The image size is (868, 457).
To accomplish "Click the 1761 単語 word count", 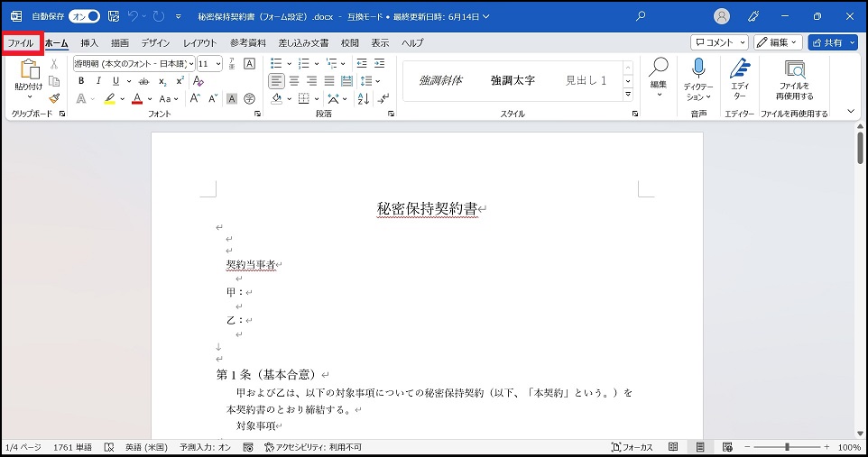I will point(72,447).
